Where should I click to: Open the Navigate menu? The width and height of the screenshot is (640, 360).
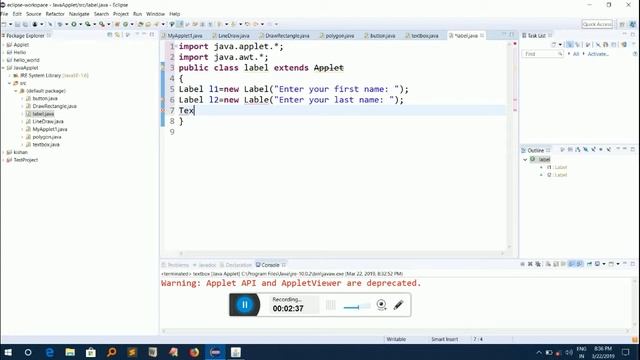79,14
